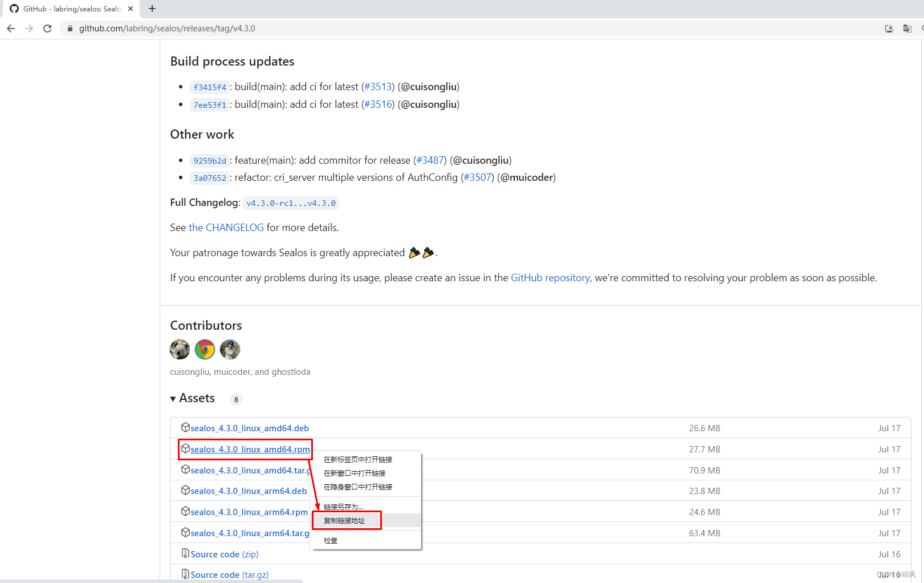Download sealos_4.3.0_linux_arm64.rpm
Image resolution: width=924 pixels, height=583 pixels.
pyautogui.click(x=249, y=512)
